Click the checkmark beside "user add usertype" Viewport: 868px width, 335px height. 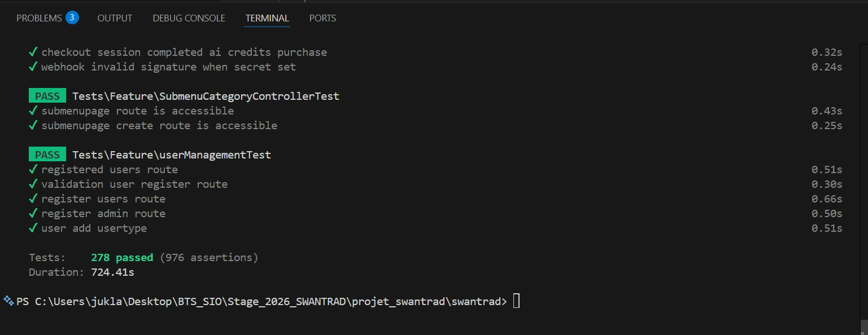33,228
